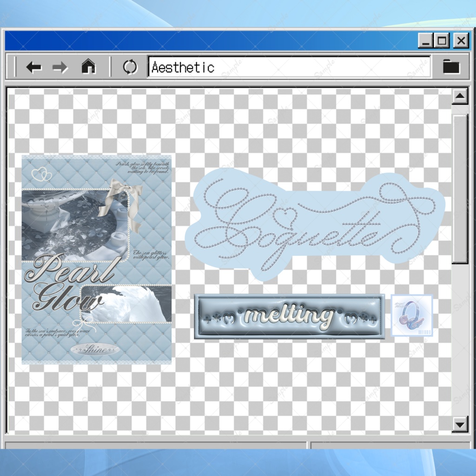Go forward with the right arrow icon
Viewport: 476px width, 476px height.
[x=60, y=67]
